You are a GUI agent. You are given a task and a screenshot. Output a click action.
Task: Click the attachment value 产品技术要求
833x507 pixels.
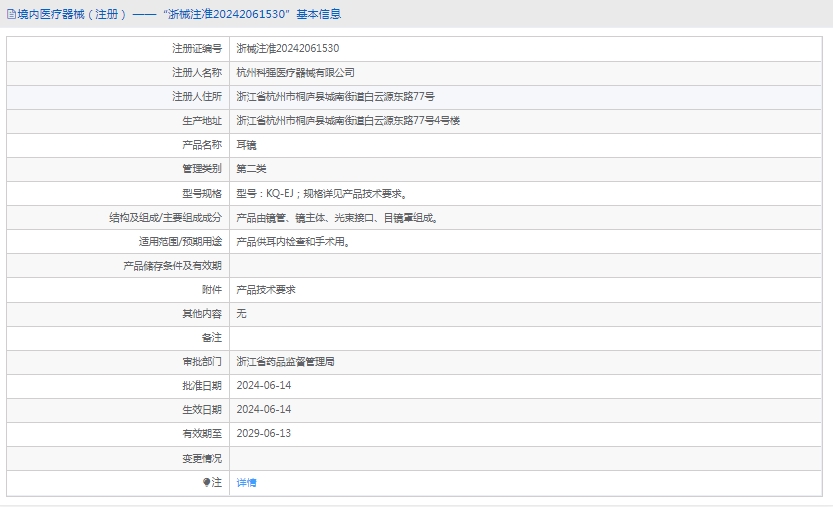click(x=266, y=289)
